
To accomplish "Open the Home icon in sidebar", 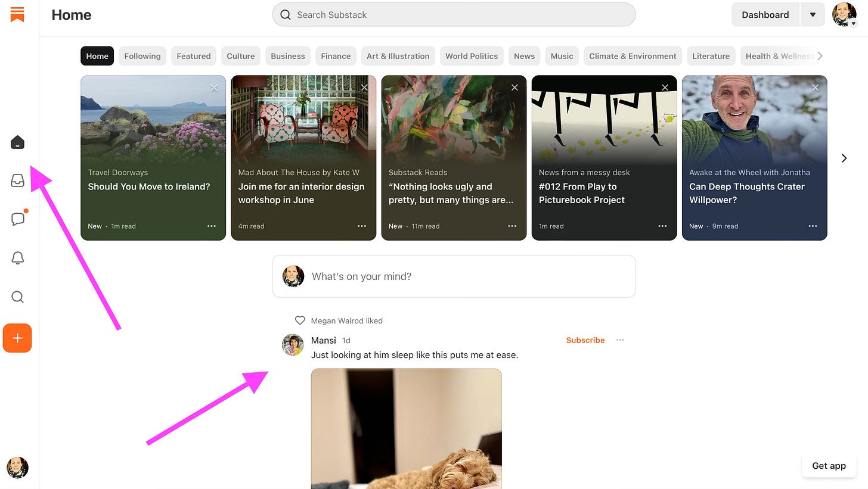I will 18,142.
